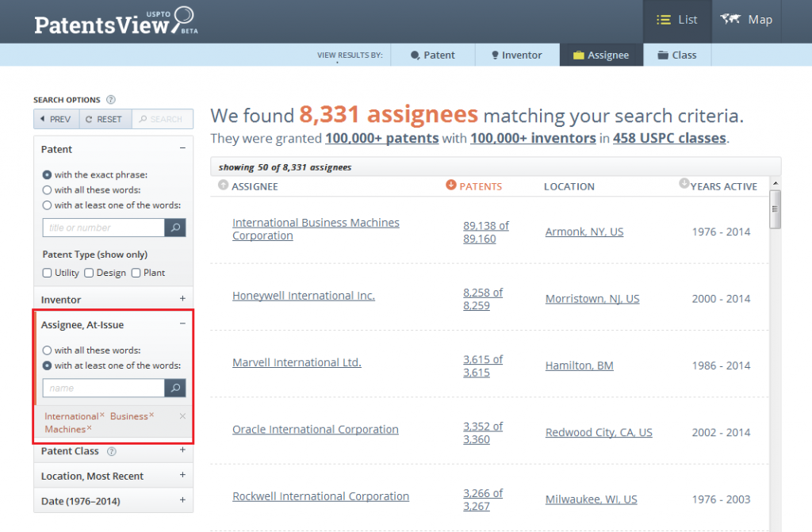Select Patent 'with the exact phrase' radio
The width and height of the screenshot is (812, 532).
pos(47,174)
